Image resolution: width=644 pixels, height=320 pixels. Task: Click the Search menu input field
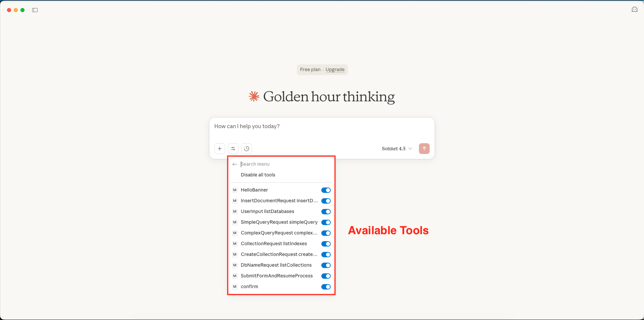pos(285,164)
